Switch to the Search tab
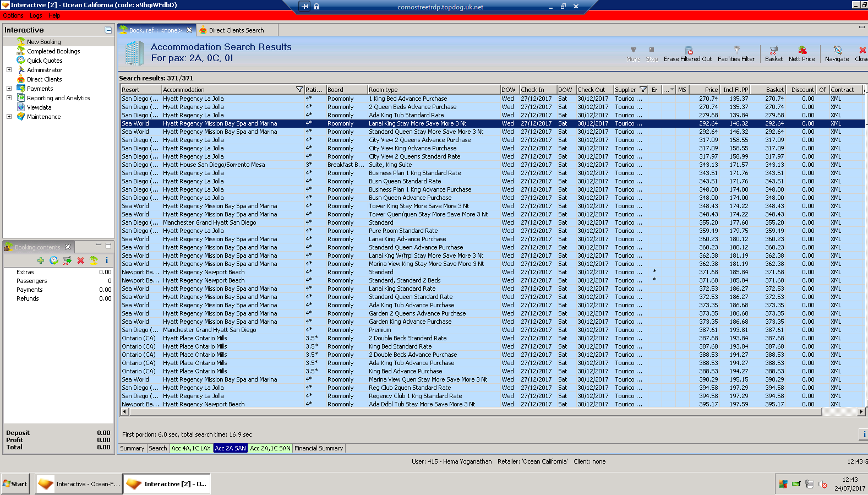Viewport: 868px width, 495px height. tap(158, 448)
